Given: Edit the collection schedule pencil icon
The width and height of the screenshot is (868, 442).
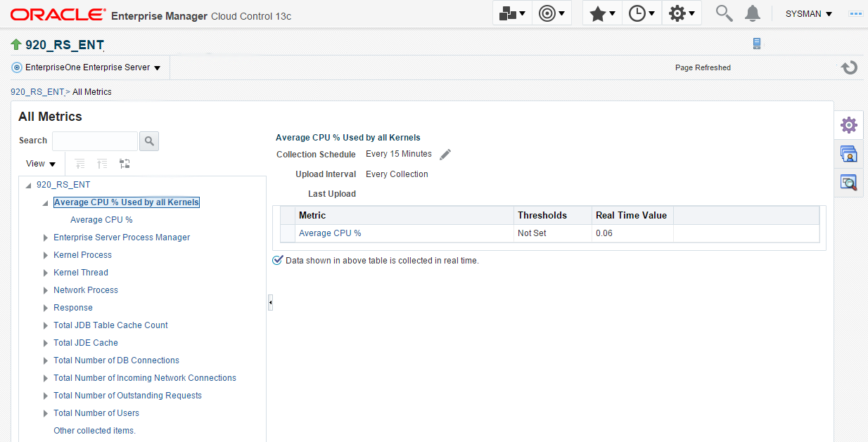Looking at the screenshot, I should pos(445,155).
